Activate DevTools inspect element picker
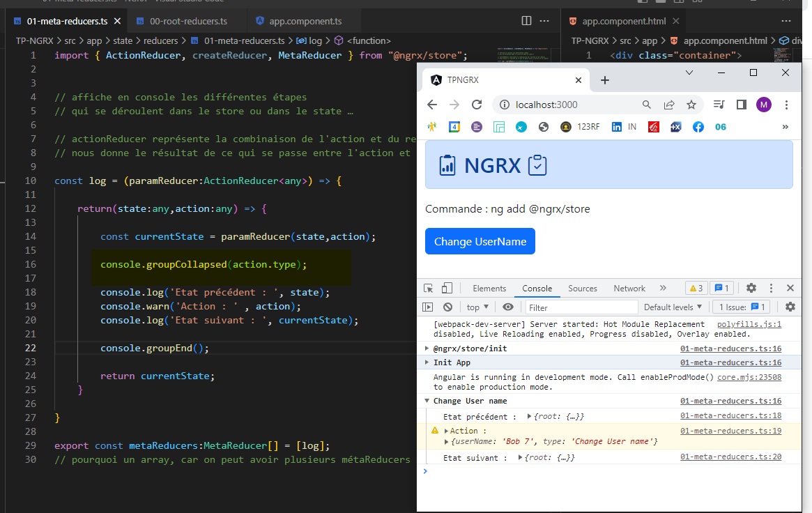The width and height of the screenshot is (812, 513). click(x=428, y=289)
